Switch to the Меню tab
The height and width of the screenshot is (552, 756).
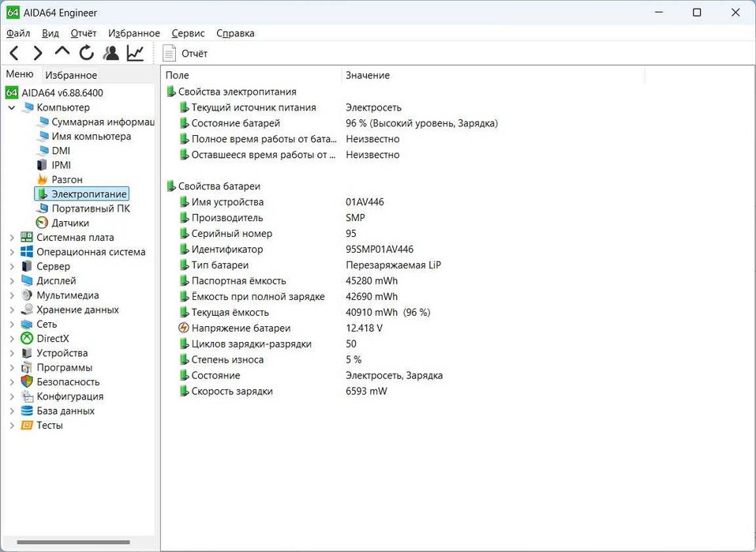coord(20,73)
